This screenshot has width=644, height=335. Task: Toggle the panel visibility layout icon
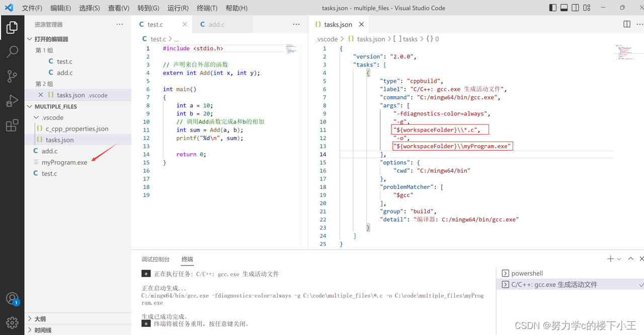(563, 8)
